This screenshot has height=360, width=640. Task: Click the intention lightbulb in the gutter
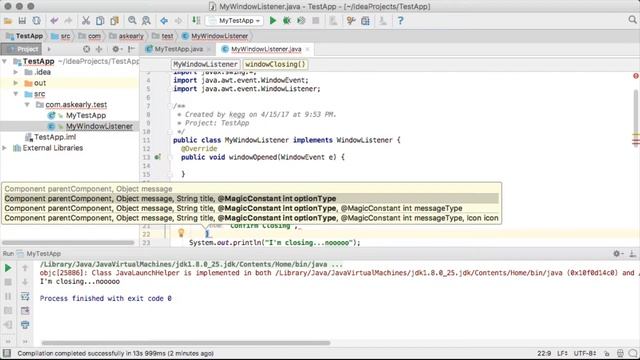(181, 233)
